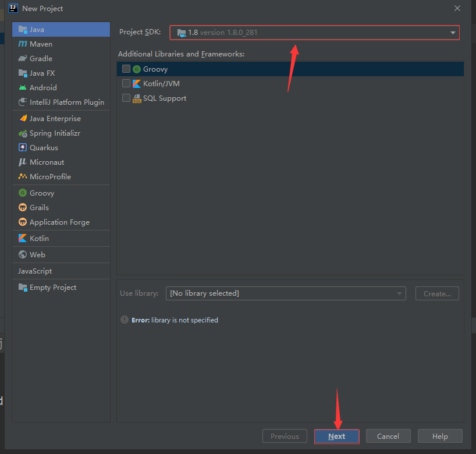Click the Maven 'm' icon

pos(23,44)
